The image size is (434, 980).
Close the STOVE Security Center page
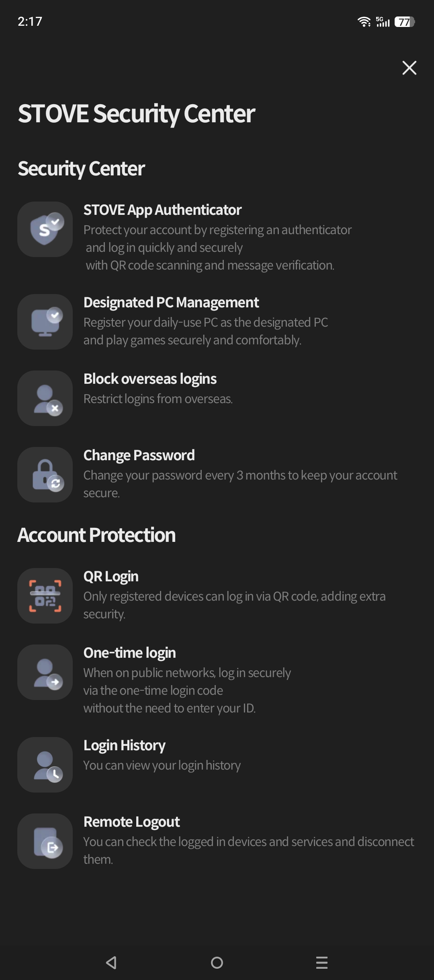409,68
